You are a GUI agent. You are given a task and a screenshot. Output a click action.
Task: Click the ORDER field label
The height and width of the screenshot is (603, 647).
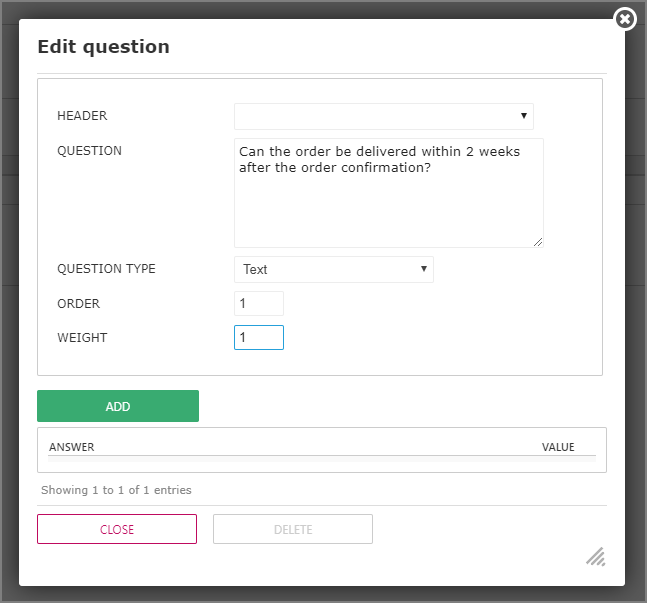click(x=78, y=303)
